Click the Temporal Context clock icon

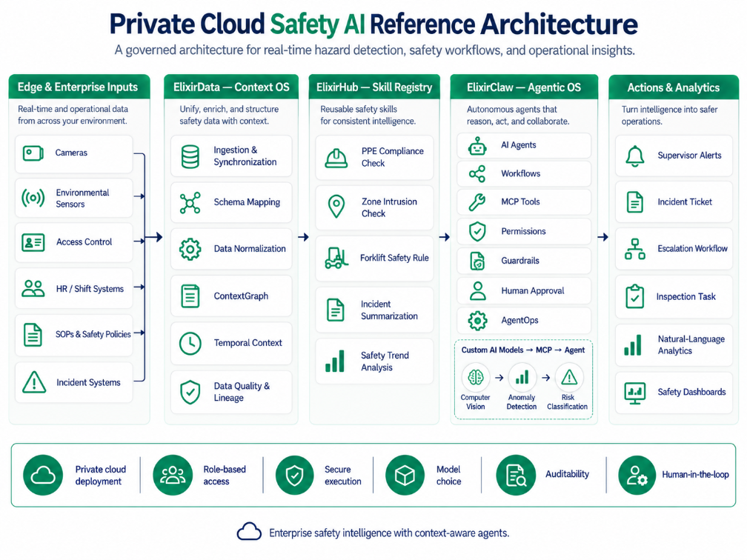point(190,344)
